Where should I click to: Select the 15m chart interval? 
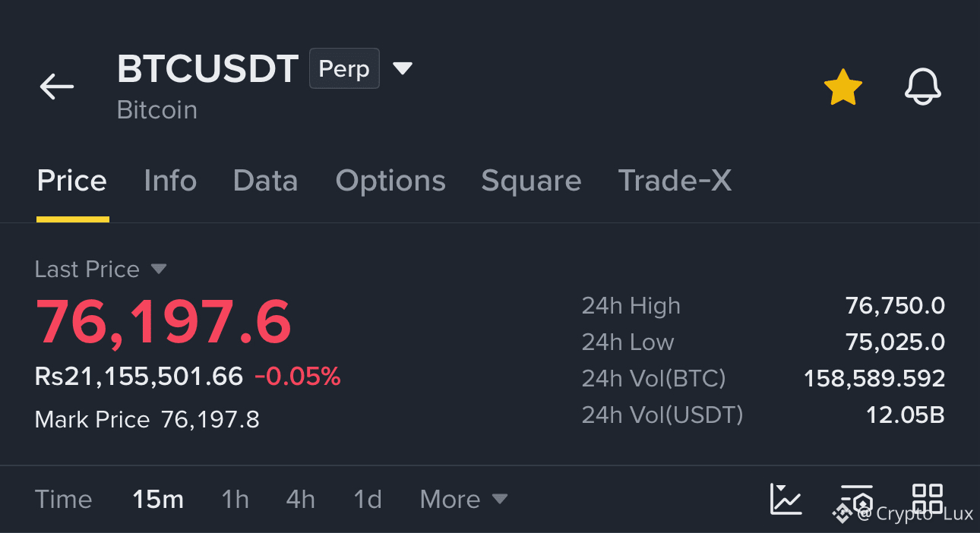pyautogui.click(x=158, y=500)
